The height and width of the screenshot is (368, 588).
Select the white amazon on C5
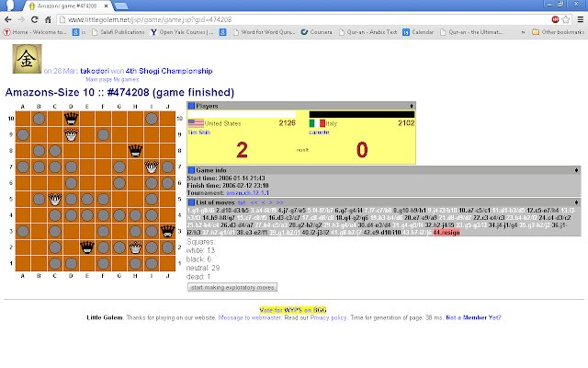tap(55, 199)
